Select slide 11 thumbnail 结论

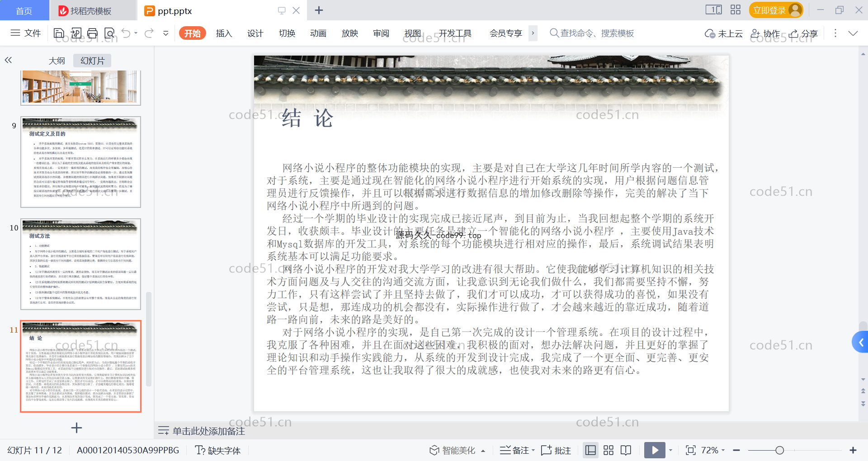click(x=80, y=366)
